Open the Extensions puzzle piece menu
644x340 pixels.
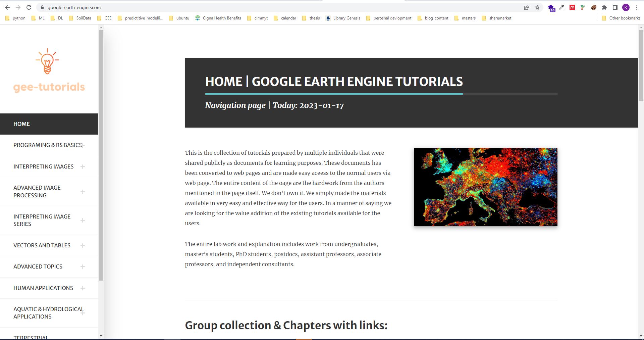604,7
